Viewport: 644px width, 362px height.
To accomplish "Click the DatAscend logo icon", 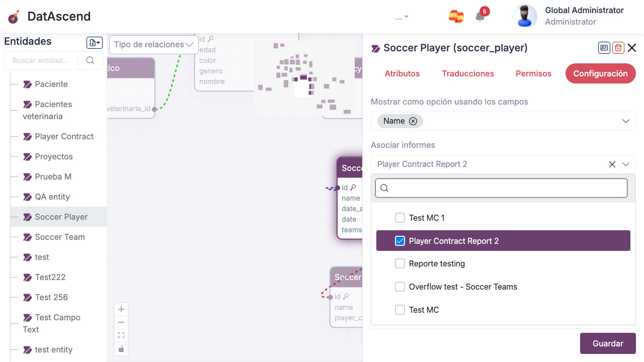I will [14, 17].
